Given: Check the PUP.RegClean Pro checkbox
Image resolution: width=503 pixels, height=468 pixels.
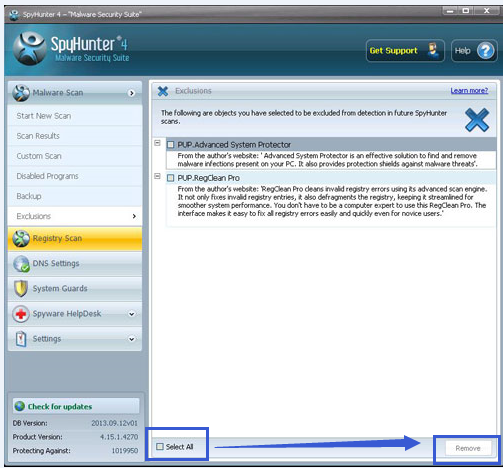Looking at the screenshot, I should 170,178.
